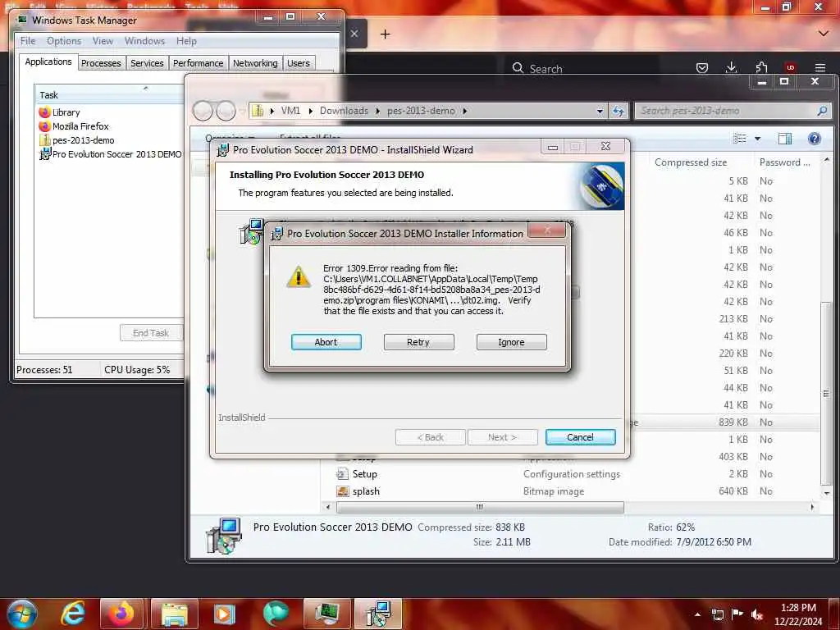840x630 pixels.
Task: Open Task Manager File menu
Action: click(28, 41)
